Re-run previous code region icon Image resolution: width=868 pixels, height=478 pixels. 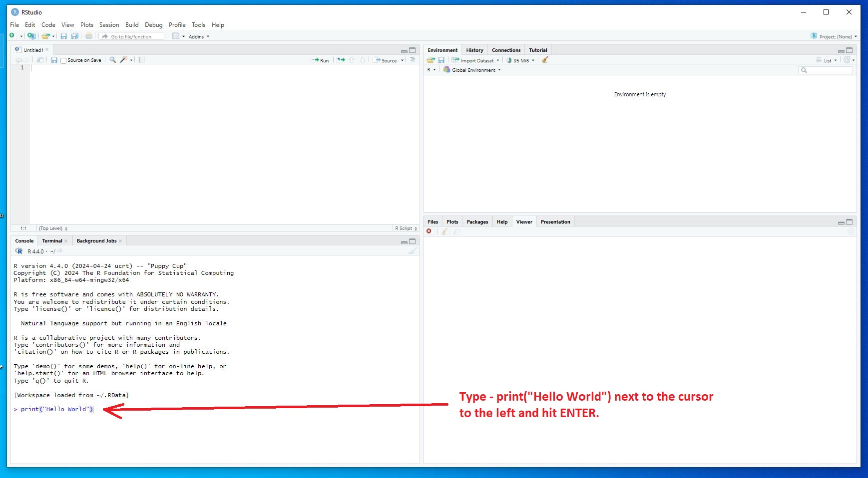(341, 60)
